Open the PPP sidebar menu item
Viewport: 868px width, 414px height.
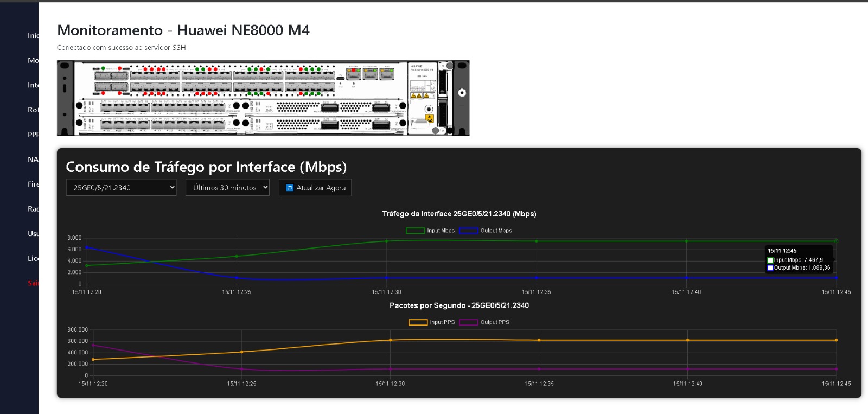click(33, 135)
